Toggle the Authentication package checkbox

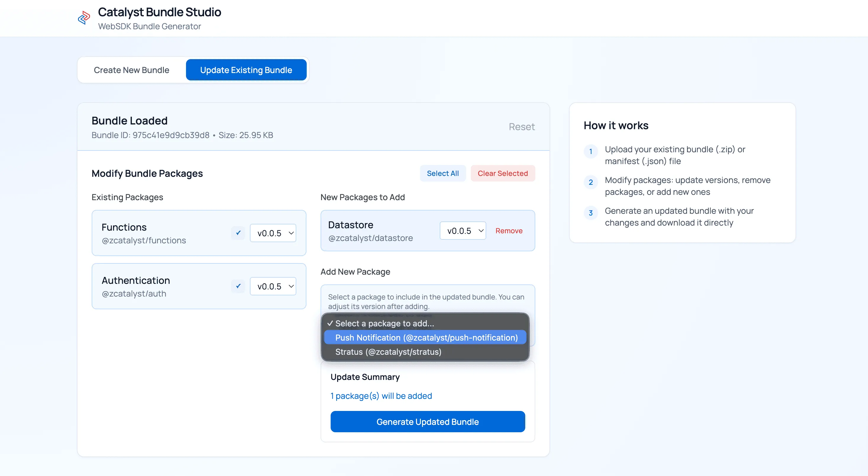point(238,286)
